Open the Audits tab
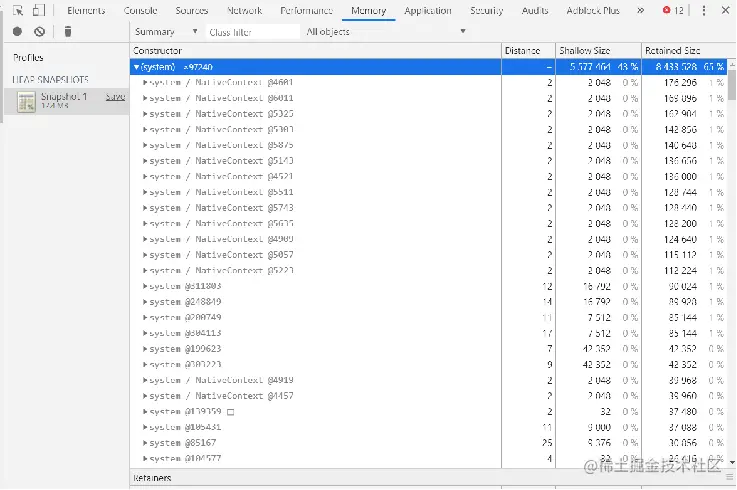737x490 pixels. click(x=535, y=10)
